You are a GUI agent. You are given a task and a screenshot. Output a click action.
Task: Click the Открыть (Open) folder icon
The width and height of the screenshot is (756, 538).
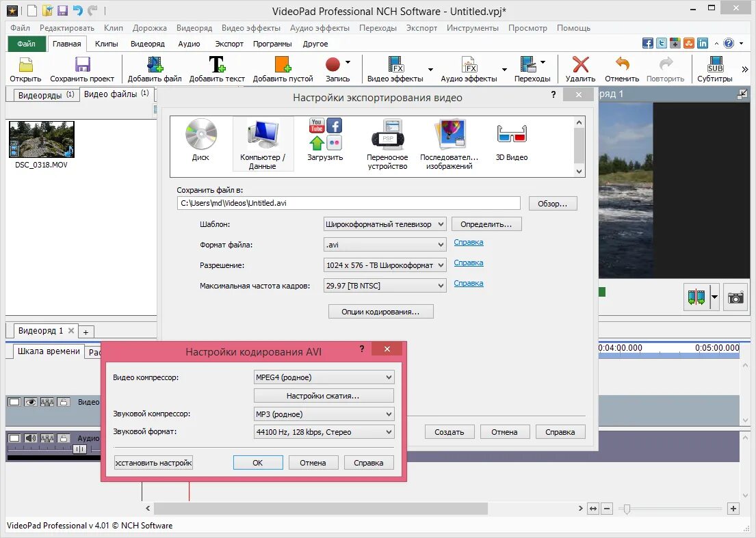tap(25, 64)
